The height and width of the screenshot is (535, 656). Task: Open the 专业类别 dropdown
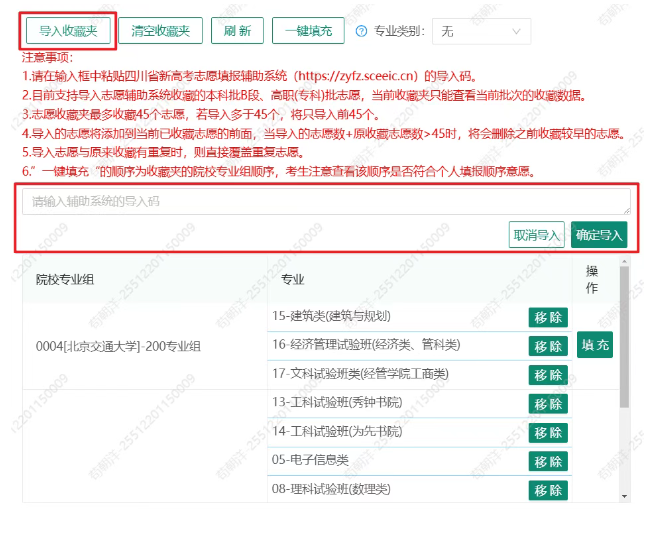click(481, 31)
